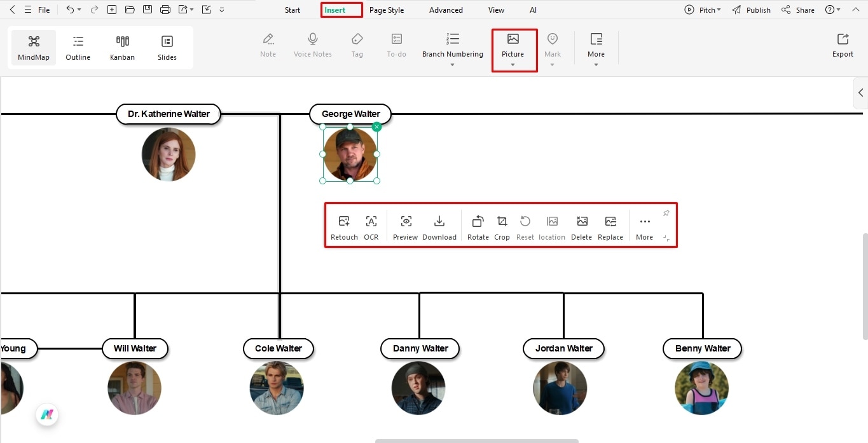
Task: Open the Picture dropdown arrow
Action: (513, 64)
